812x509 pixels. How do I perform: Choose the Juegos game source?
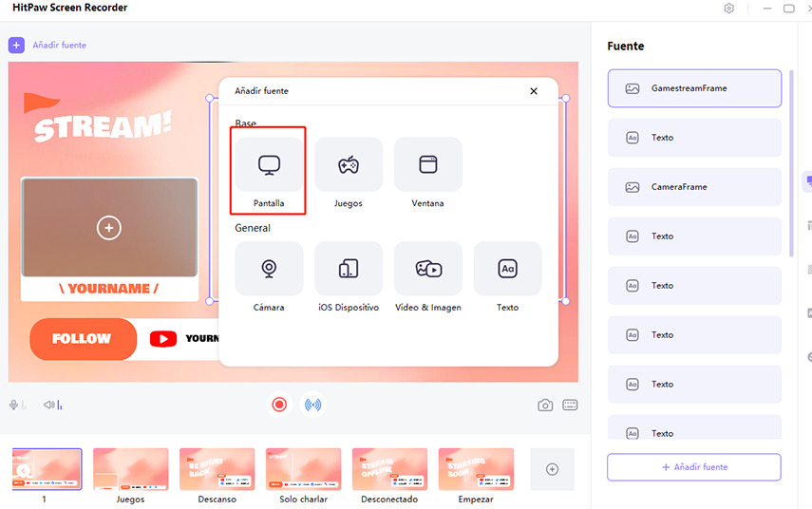[349, 164]
